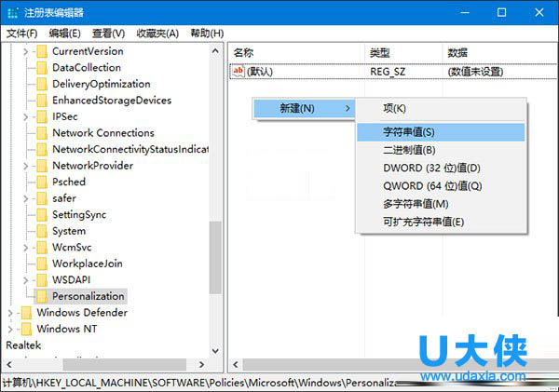Click the safer folder icon
Viewport: 559px width, 392px height.
tap(42, 198)
